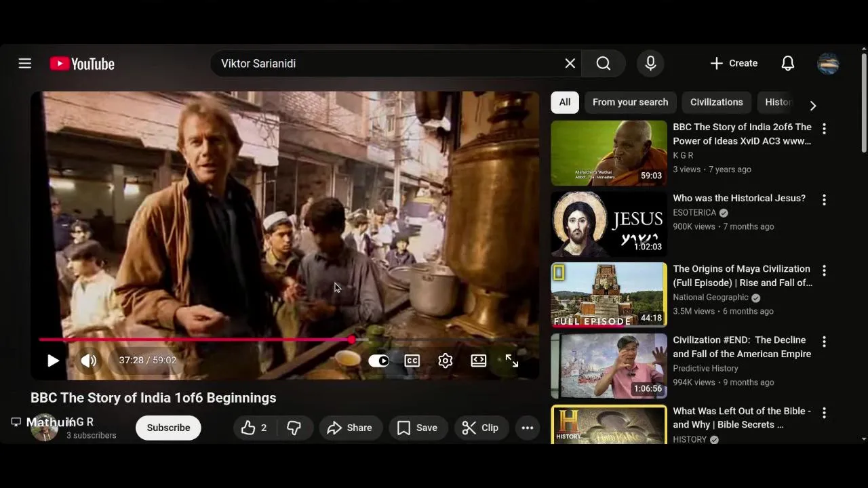Toggle the autoplay switch

(x=378, y=361)
